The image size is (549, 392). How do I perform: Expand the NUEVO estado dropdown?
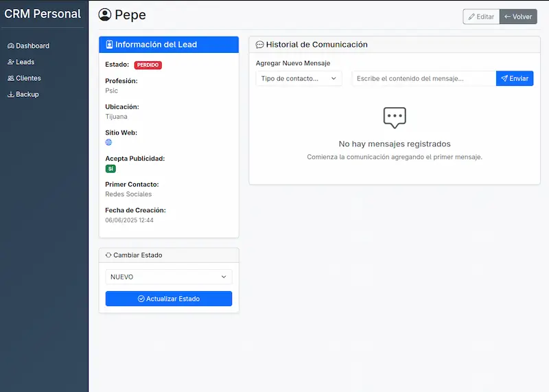[169, 277]
